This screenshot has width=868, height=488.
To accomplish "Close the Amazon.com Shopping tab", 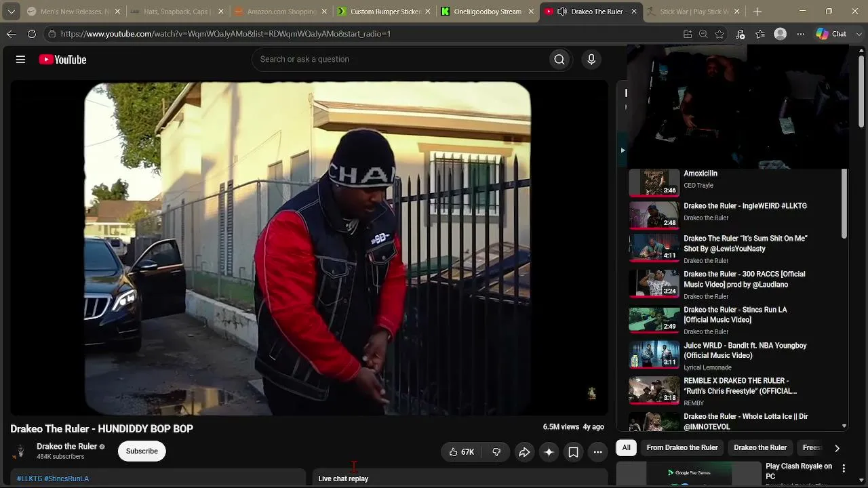I will click(x=323, y=12).
